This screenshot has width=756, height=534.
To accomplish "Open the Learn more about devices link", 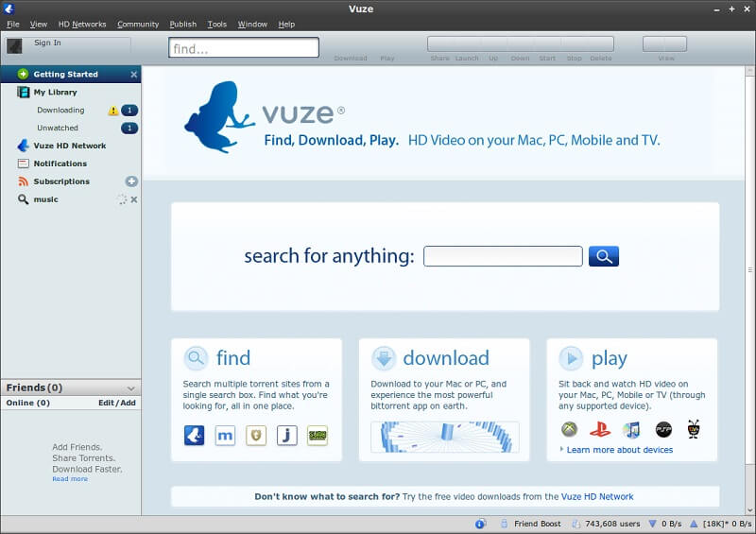I will (x=619, y=450).
